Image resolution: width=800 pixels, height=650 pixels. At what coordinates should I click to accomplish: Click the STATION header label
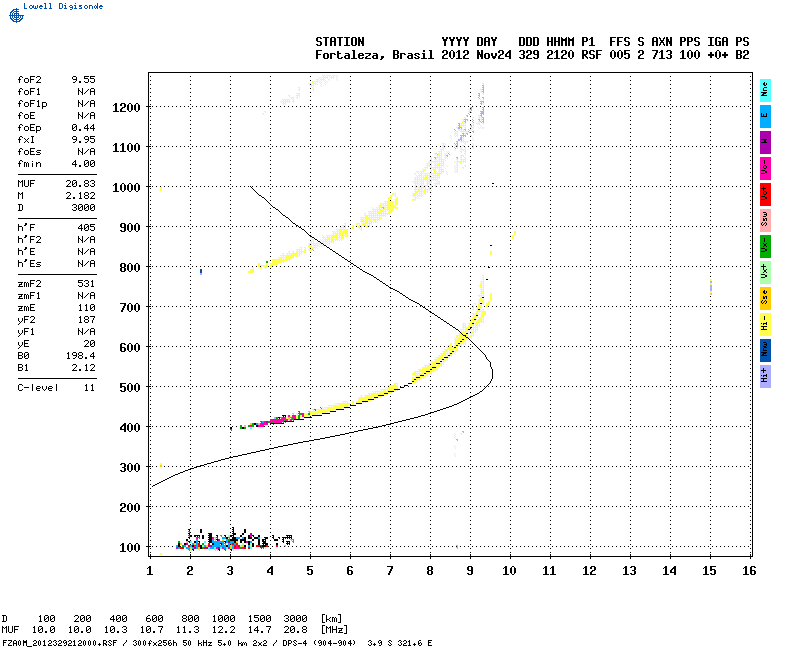point(340,42)
